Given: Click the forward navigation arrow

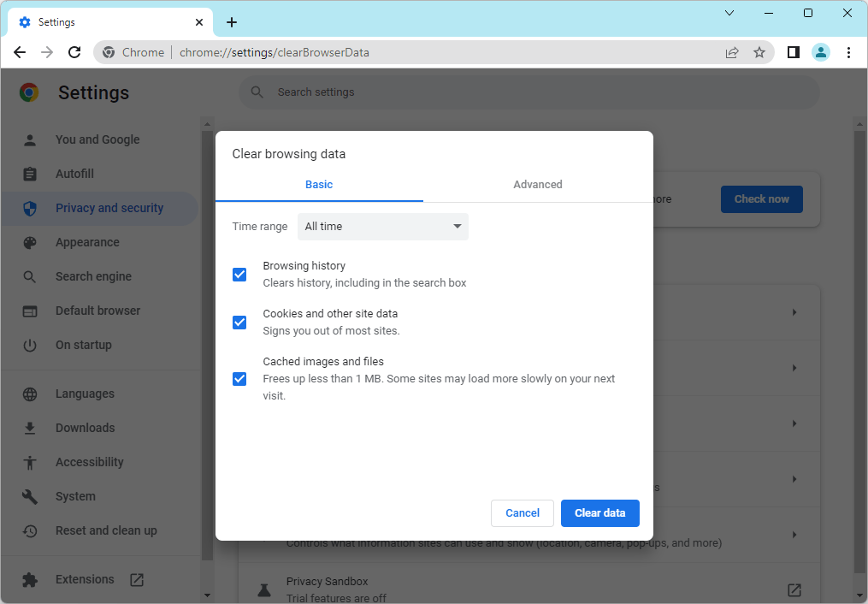Looking at the screenshot, I should 47,52.
